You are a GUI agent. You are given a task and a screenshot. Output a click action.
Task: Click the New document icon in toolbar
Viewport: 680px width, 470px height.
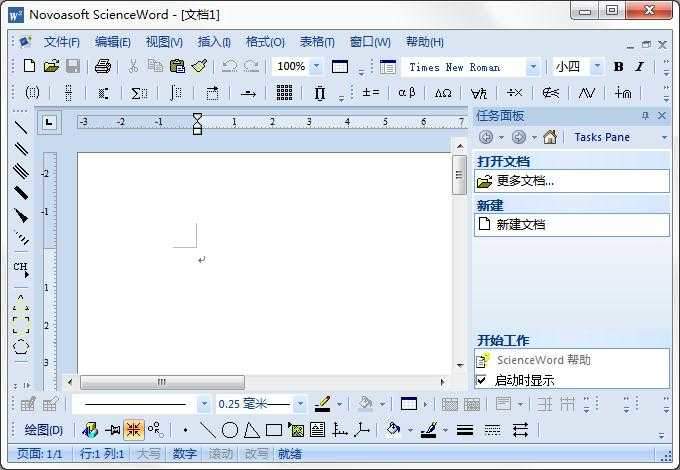pos(29,67)
